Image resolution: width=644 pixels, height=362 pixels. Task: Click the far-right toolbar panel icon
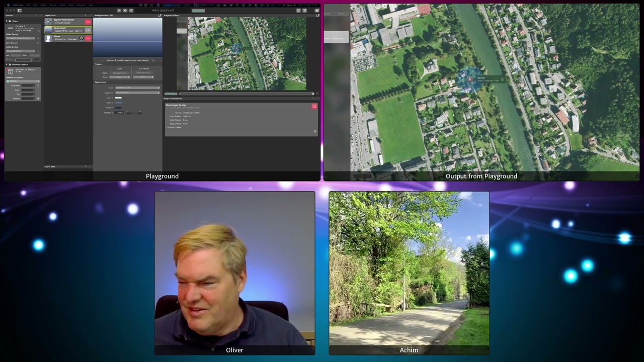pos(317,10)
